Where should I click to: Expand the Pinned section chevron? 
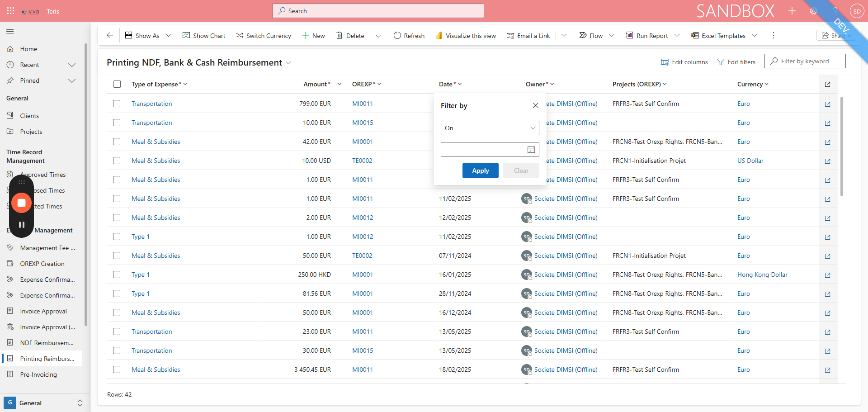click(x=72, y=81)
